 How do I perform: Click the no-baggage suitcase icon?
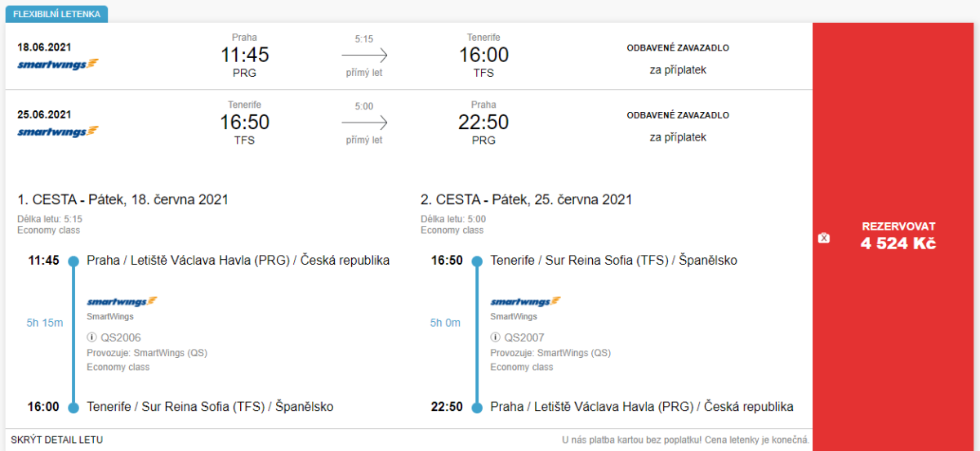823,238
